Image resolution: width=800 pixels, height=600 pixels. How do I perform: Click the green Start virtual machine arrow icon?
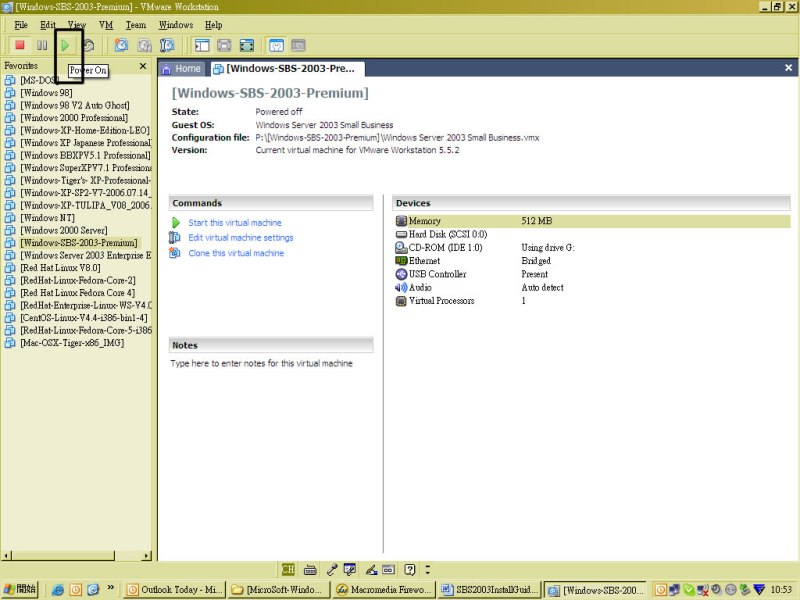176,223
